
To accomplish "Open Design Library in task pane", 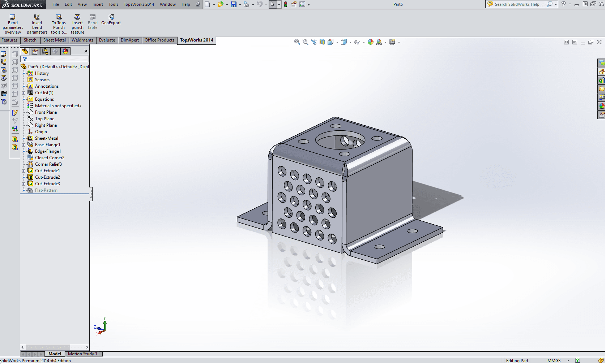I will click(602, 80).
